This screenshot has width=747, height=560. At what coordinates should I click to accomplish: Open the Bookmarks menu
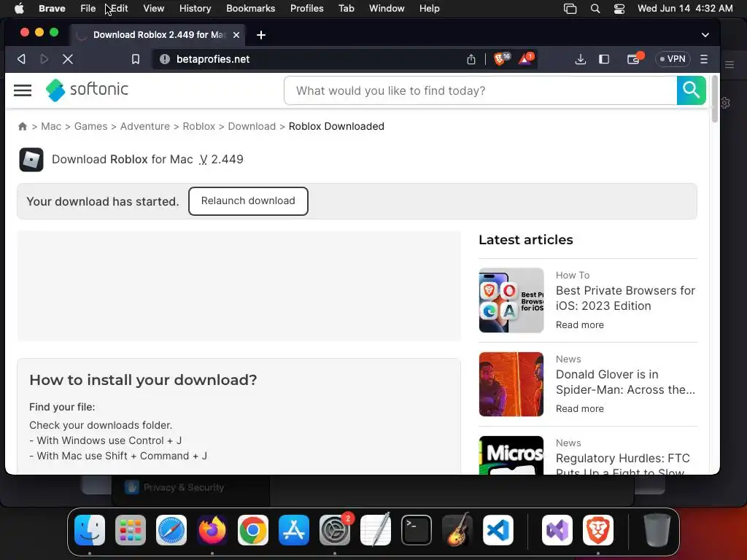(251, 8)
